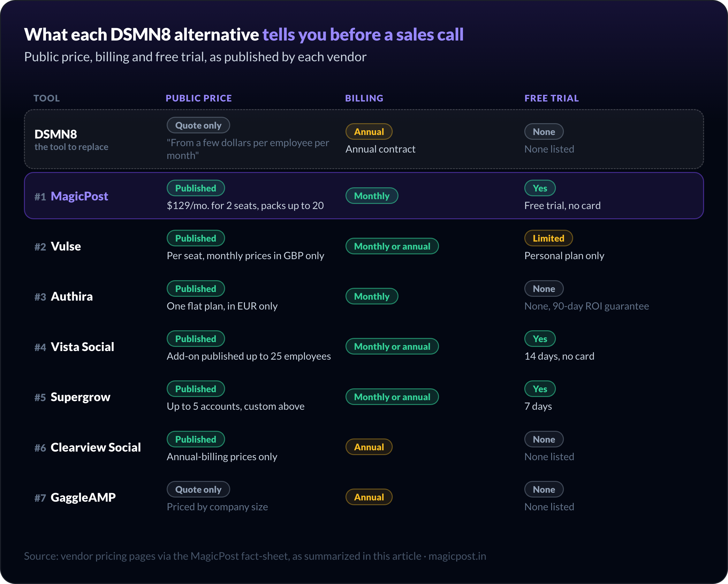Click 'Add-on published up to 25 employees'

(248, 356)
